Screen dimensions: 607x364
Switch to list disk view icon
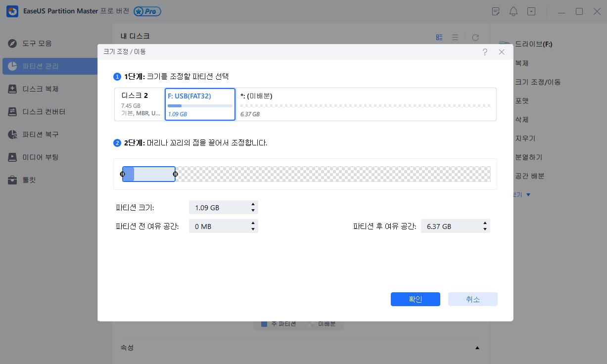(455, 38)
